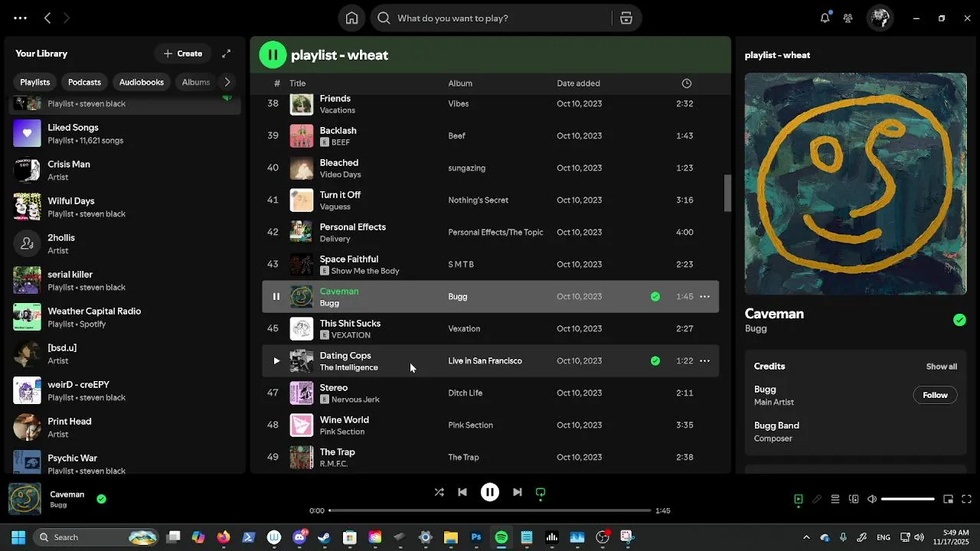Open Weather Capital Radio playlist
980x551 pixels.
[126, 318]
